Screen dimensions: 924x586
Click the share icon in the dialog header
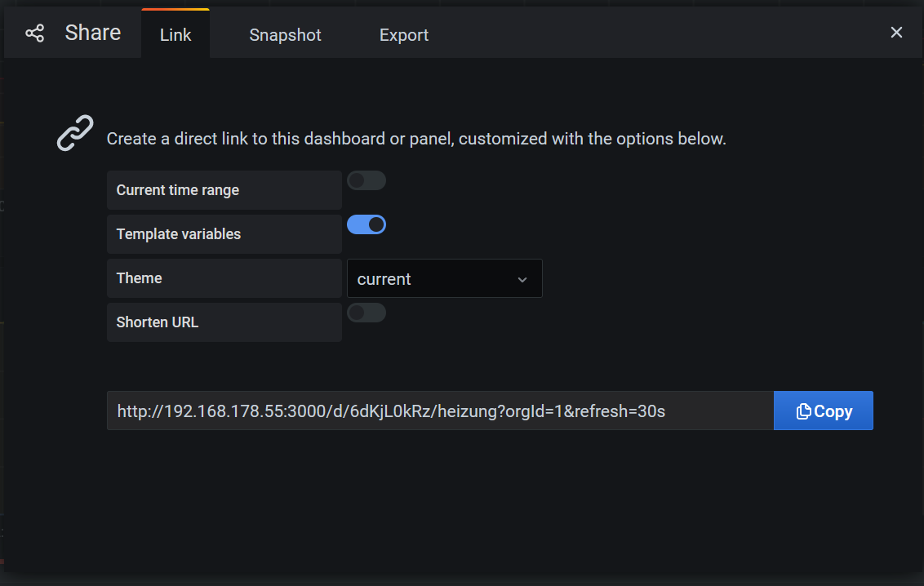tap(34, 33)
